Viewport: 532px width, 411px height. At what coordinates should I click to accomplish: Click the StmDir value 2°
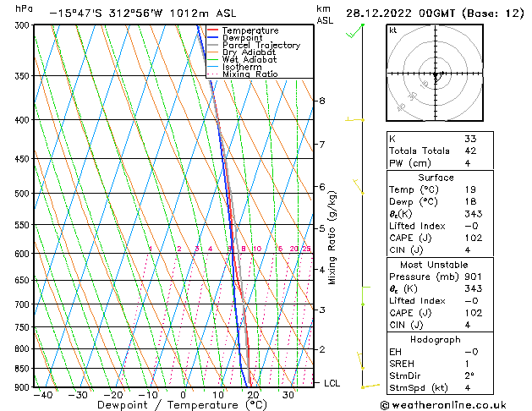pos(469,375)
